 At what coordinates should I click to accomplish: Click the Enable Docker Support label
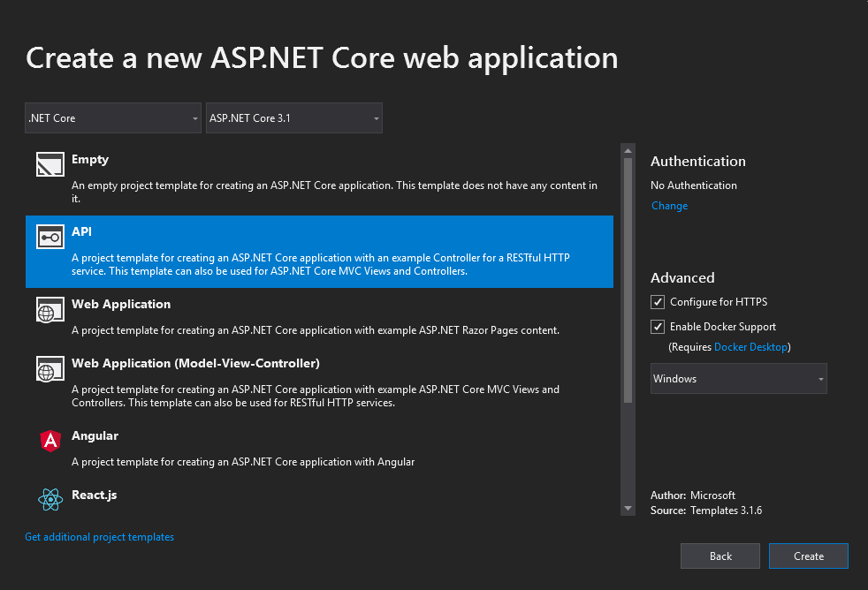(723, 327)
